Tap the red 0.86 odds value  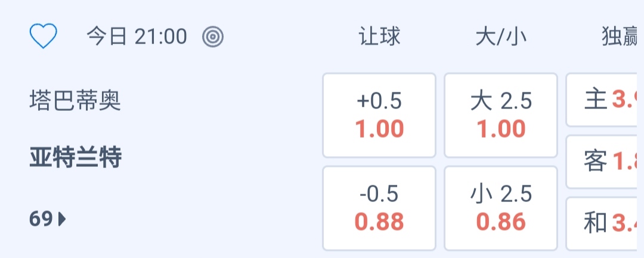coord(501,222)
